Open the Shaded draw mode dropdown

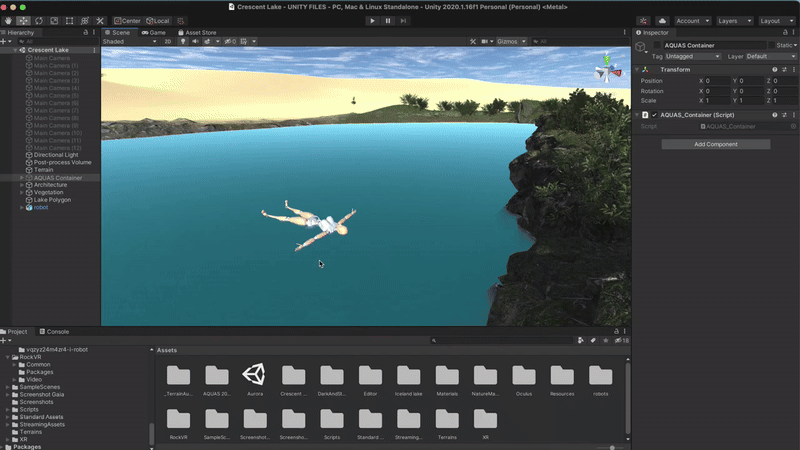click(130, 41)
